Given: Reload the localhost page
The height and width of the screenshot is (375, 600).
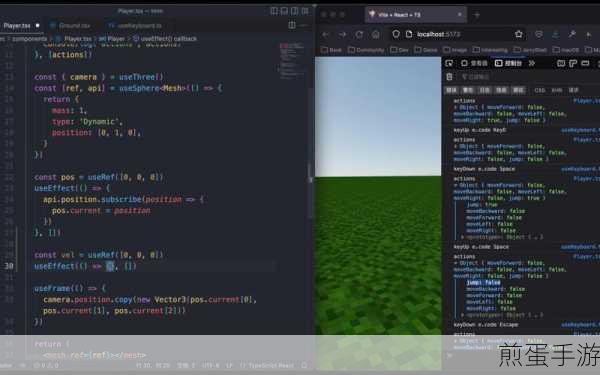Looking at the screenshot, I should (x=359, y=35).
